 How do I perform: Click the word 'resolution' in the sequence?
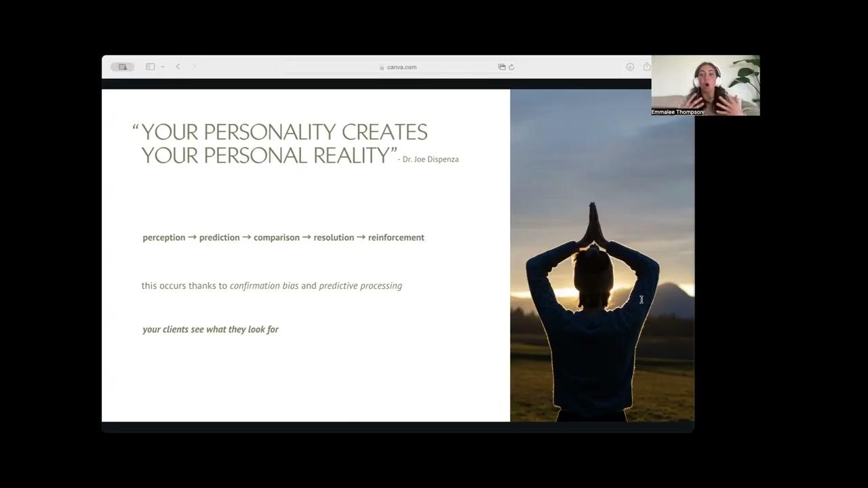coord(334,238)
